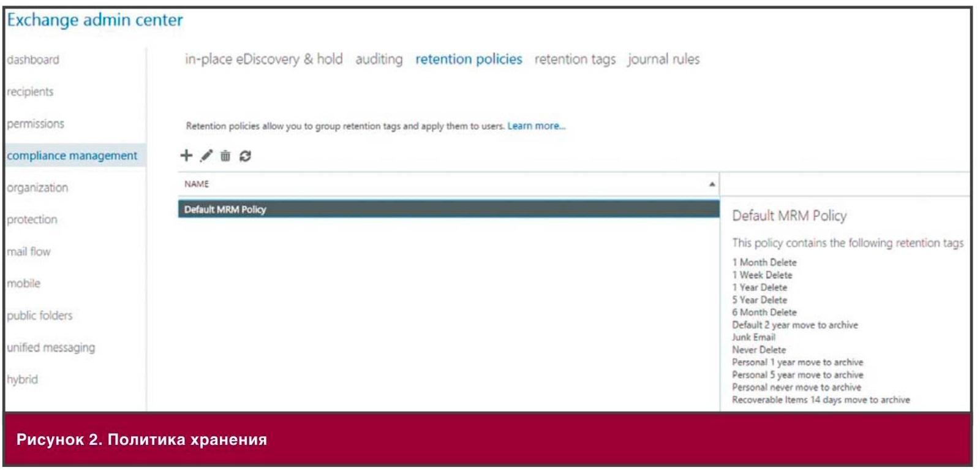The width and height of the screenshot is (980, 470).
Task: Click Personal never move to archive
Action: (796, 387)
